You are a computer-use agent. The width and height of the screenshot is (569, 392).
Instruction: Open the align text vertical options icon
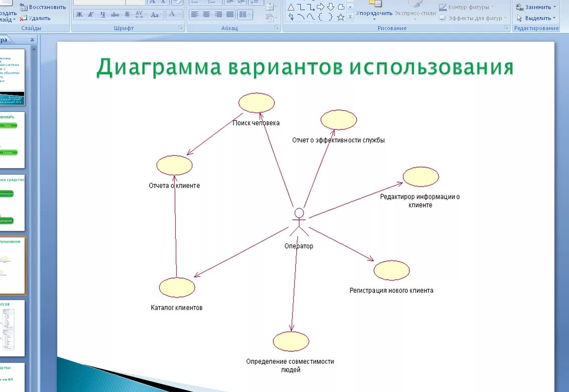pos(270,7)
